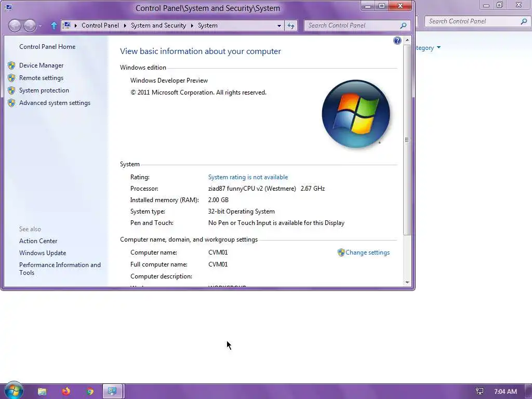This screenshot has width=532, height=399.
Task: Click scrollbar up arrow in System window
Action: pos(407,40)
